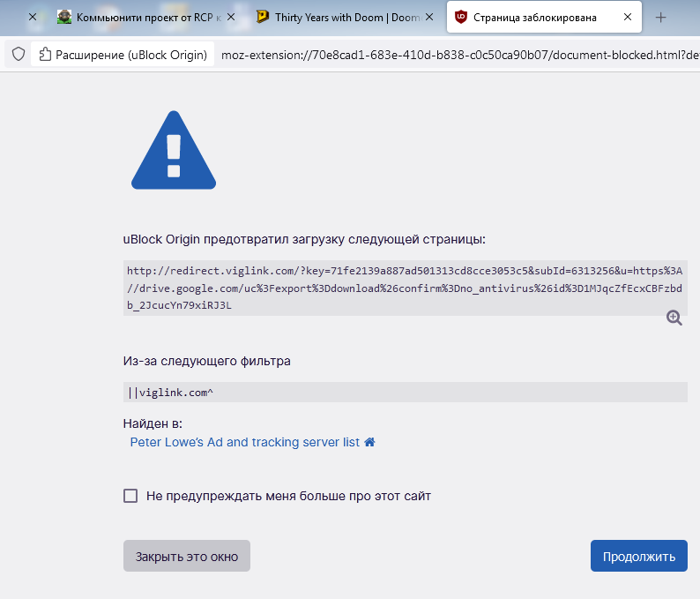Enable Не предупреждать меня больше про этот сайт checkbox
700x599 pixels.
(x=130, y=496)
